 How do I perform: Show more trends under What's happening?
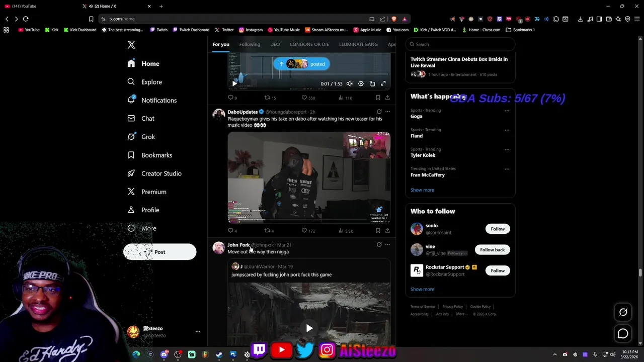click(x=422, y=190)
